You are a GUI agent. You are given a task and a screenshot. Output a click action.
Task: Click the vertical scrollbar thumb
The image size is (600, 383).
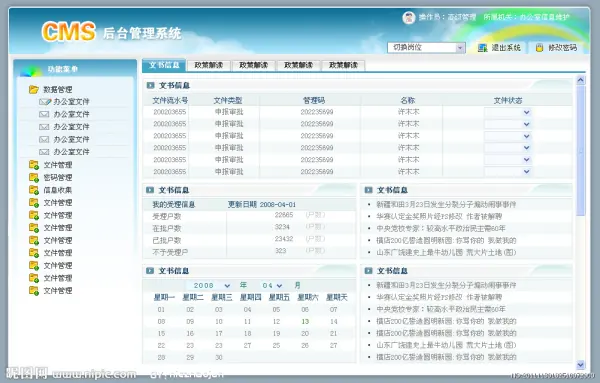click(x=580, y=151)
